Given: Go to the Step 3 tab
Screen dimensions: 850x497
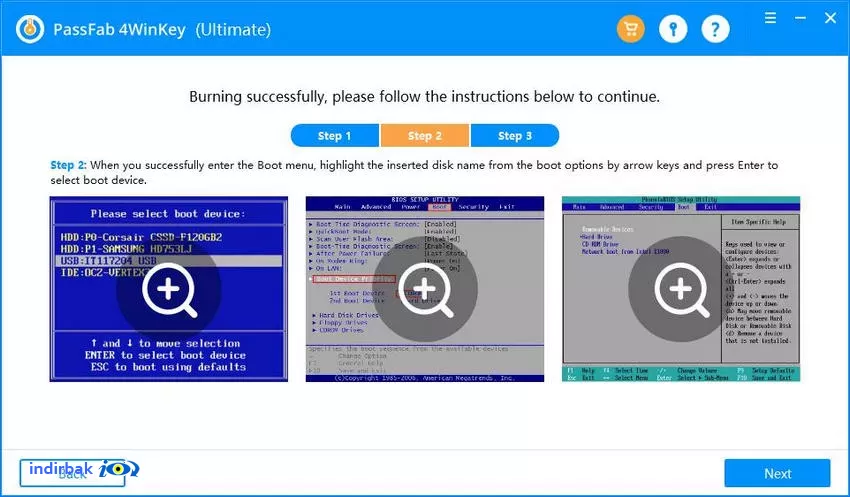Looking at the screenshot, I should click(x=515, y=135).
